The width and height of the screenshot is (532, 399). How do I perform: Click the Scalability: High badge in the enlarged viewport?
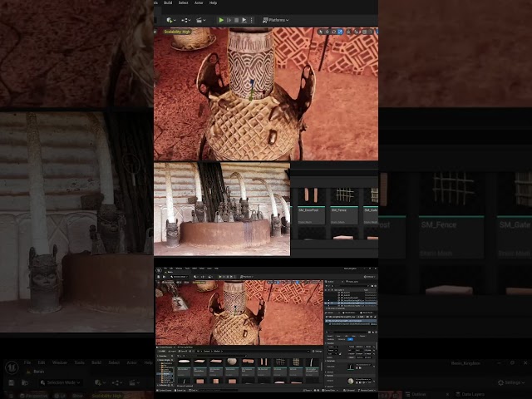point(177,32)
